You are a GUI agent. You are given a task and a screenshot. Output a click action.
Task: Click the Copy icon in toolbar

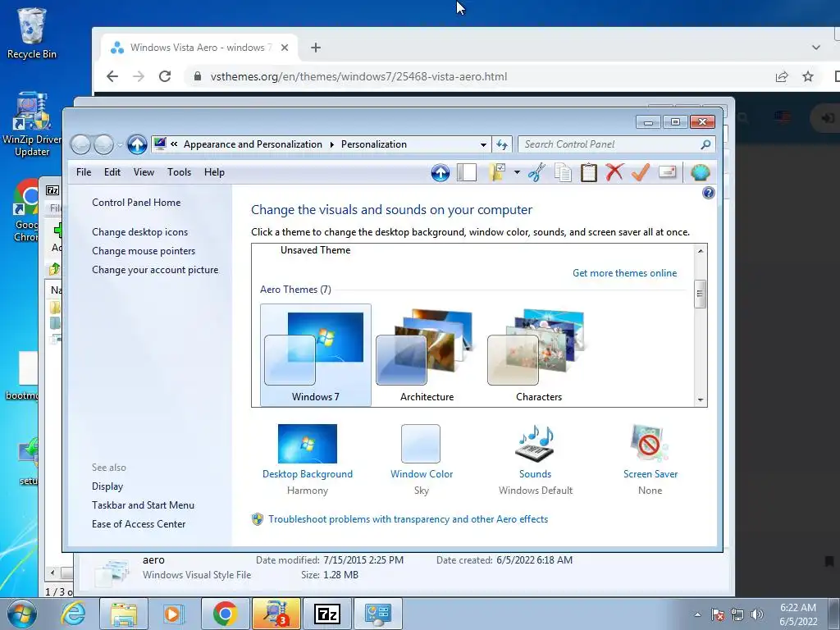tap(563, 172)
